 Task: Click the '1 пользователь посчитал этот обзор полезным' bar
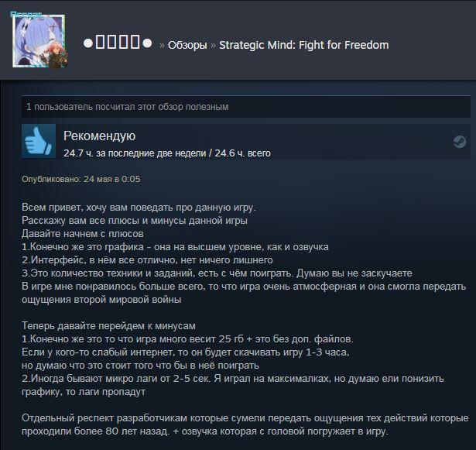point(246,107)
